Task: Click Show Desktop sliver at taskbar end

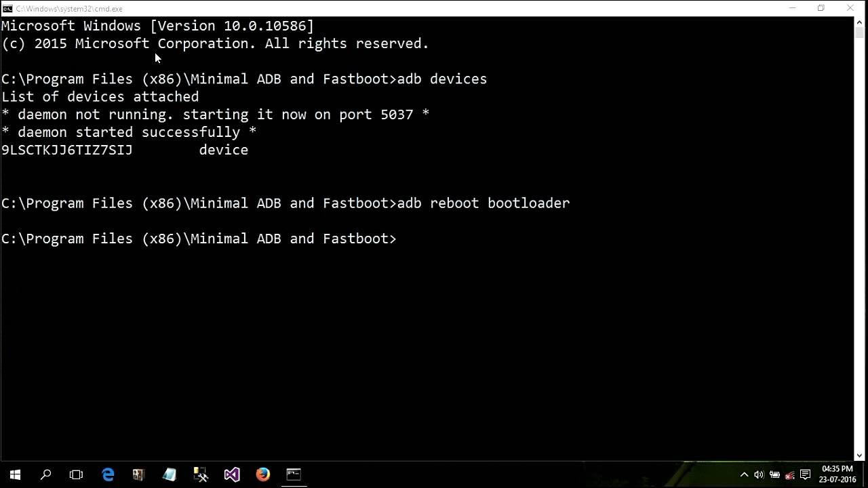Action: 866,474
